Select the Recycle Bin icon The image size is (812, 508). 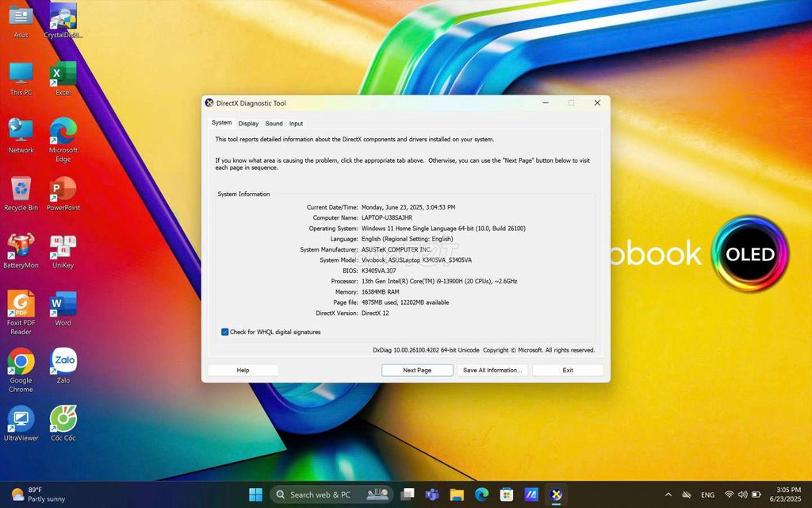click(21, 194)
